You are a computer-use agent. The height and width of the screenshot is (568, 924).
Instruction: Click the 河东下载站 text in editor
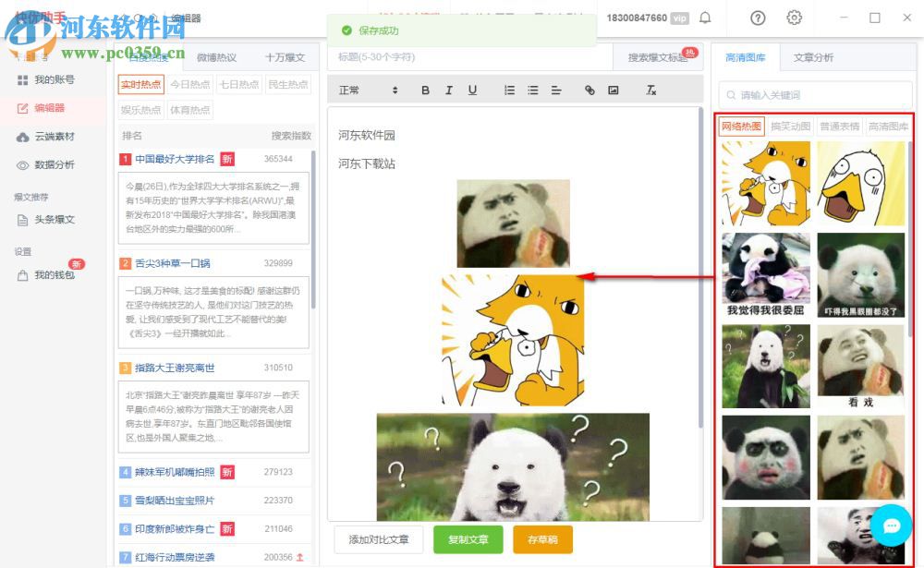[x=367, y=163]
